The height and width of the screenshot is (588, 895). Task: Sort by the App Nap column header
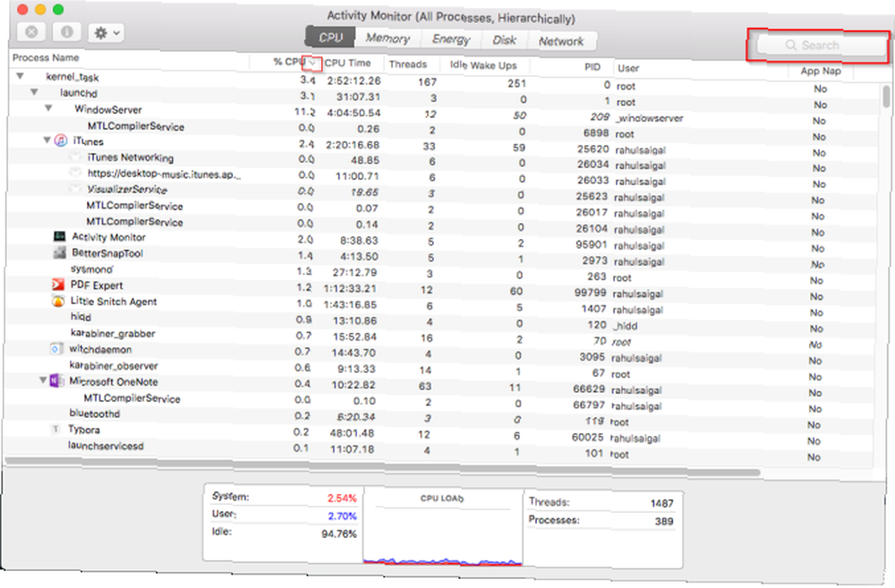click(821, 71)
